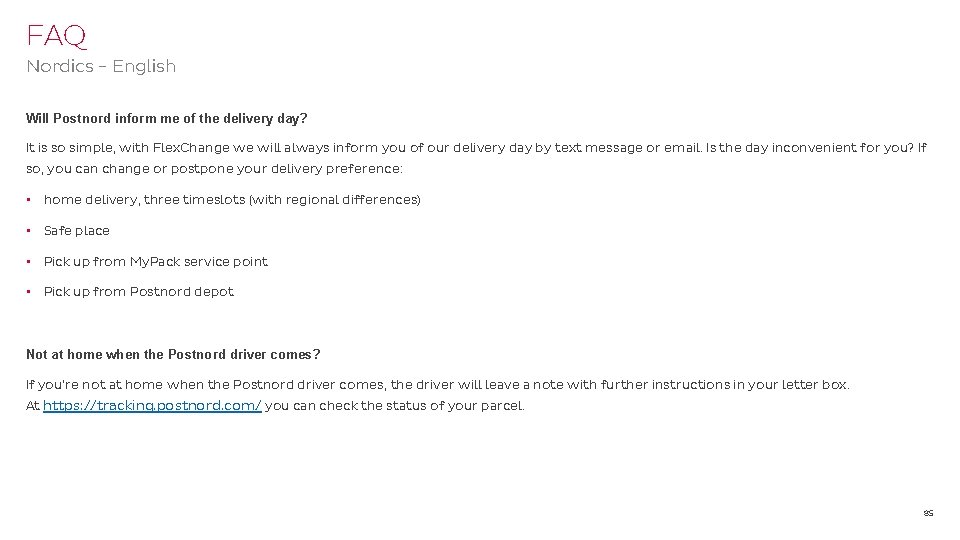The height and width of the screenshot is (540, 960).
Task: Click the 'Pick up from MyPack service point' item
Action: click(156, 262)
